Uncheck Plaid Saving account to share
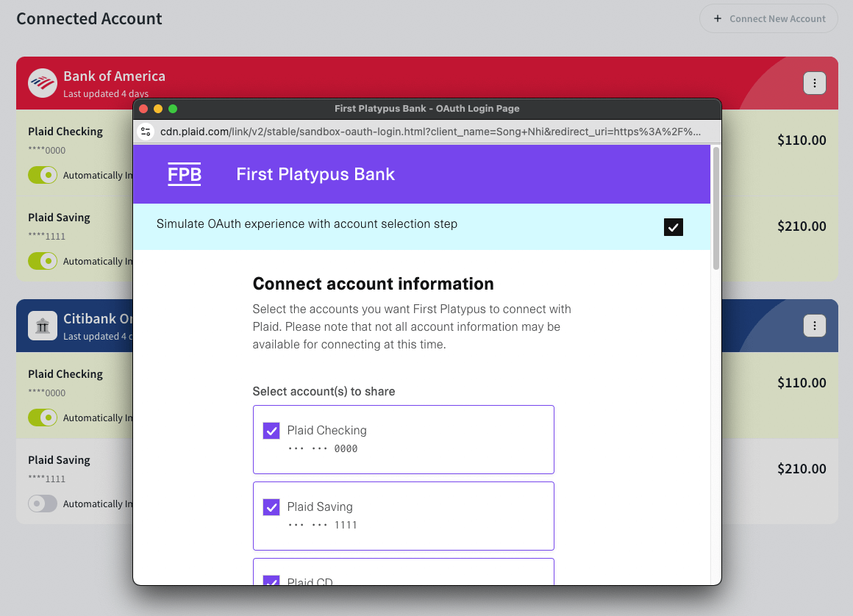The height and width of the screenshot is (616, 853). (271, 507)
